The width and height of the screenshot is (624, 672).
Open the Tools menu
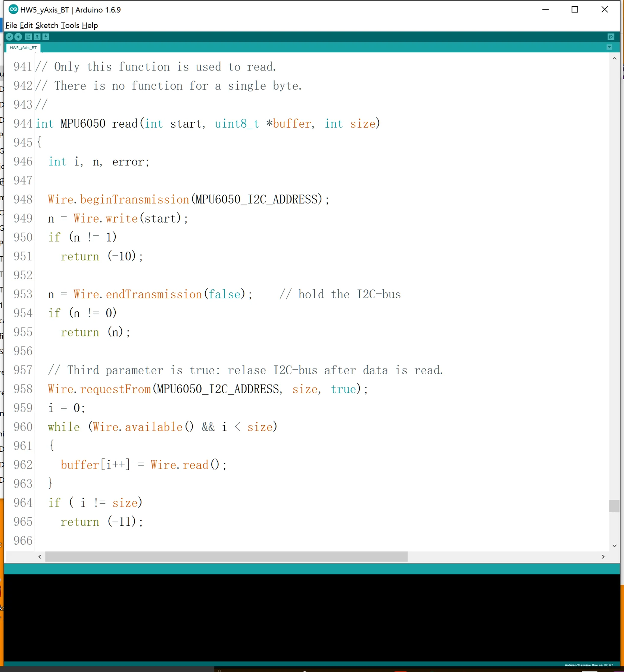[x=70, y=25]
